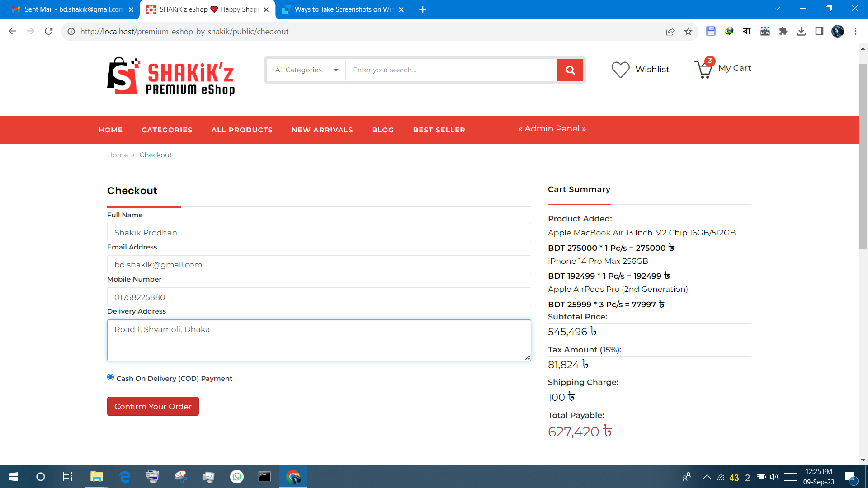Share this page icon in address bar
868x488 pixels.
[x=670, y=32]
